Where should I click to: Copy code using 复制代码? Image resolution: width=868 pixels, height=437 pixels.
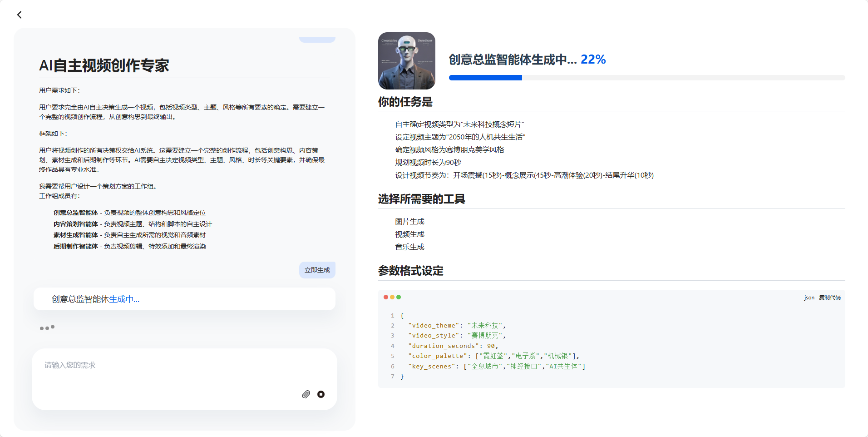829,298
